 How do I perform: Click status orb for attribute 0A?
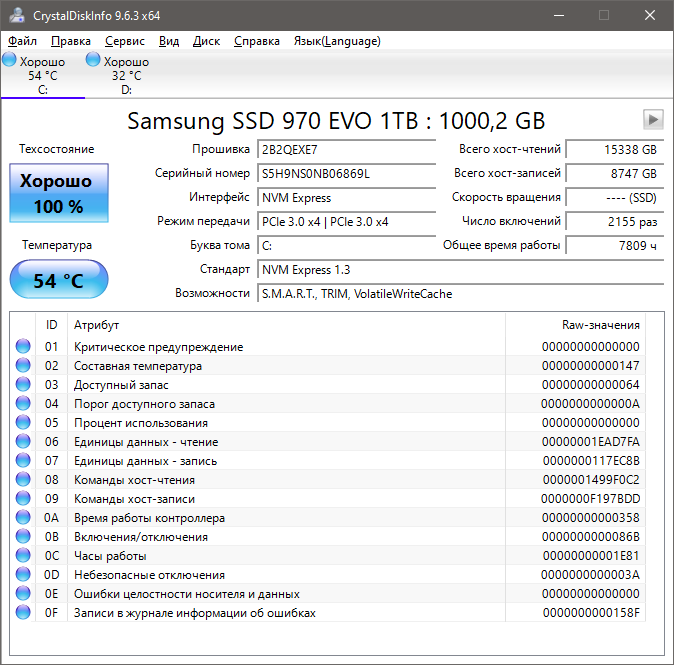click(x=23, y=517)
